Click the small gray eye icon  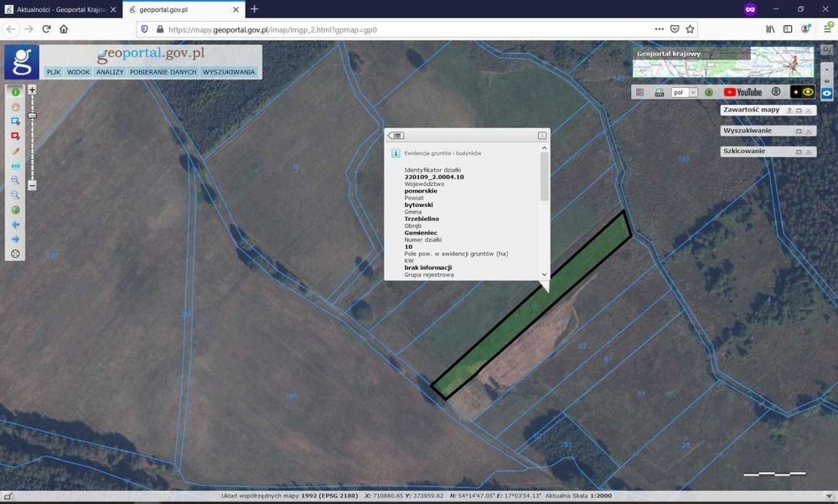click(827, 81)
